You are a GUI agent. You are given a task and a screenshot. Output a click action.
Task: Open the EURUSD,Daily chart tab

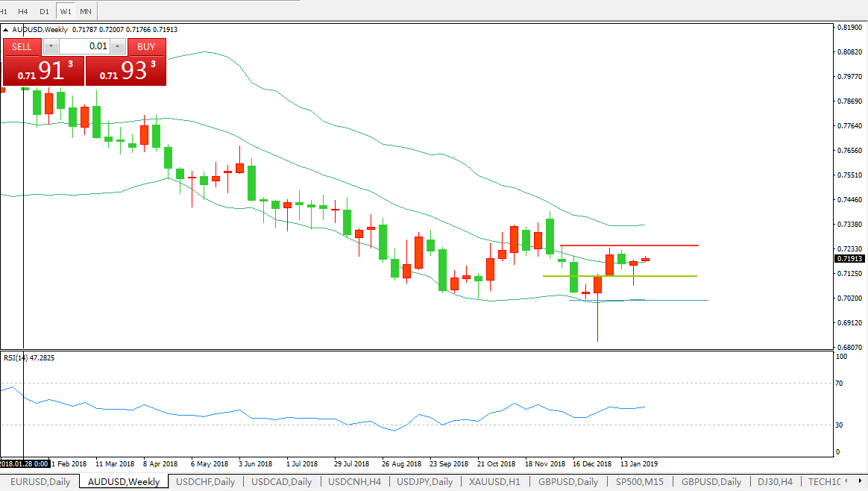point(40,482)
